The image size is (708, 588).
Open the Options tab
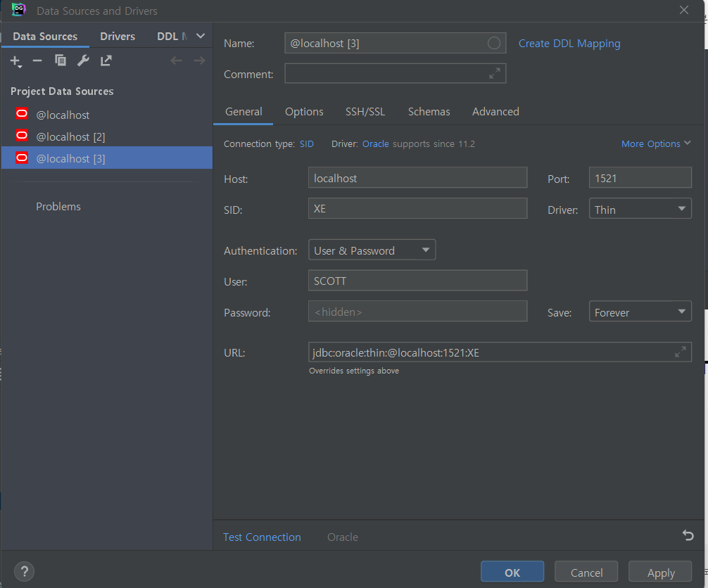pos(304,111)
